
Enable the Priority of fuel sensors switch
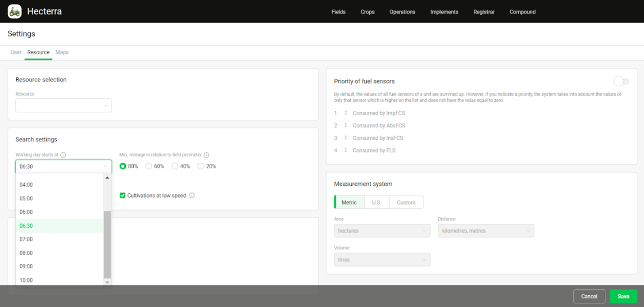(621, 82)
